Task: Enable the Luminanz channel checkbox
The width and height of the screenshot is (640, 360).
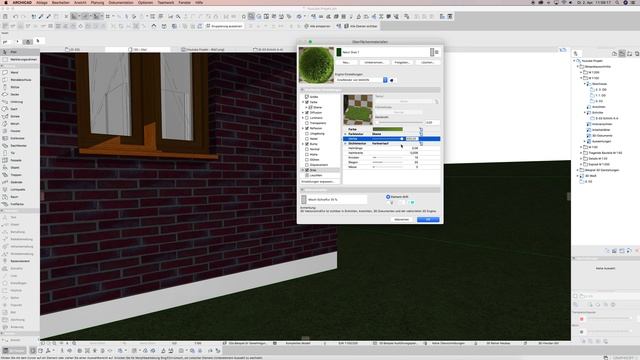Action: click(x=307, y=118)
